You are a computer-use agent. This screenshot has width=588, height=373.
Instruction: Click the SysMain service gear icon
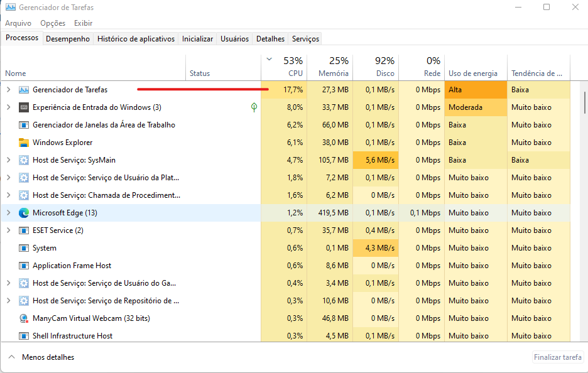pos(24,160)
